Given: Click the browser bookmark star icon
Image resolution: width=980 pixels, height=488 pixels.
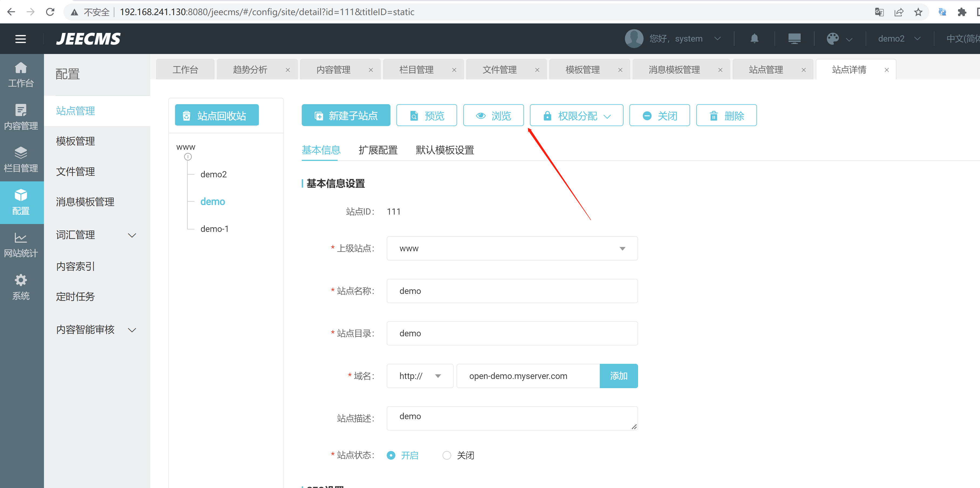Looking at the screenshot, I should 918,12.
